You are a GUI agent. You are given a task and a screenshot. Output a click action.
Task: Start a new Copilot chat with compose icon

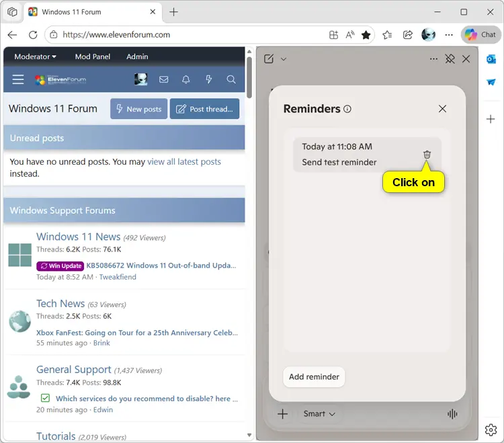click(269, 59)
